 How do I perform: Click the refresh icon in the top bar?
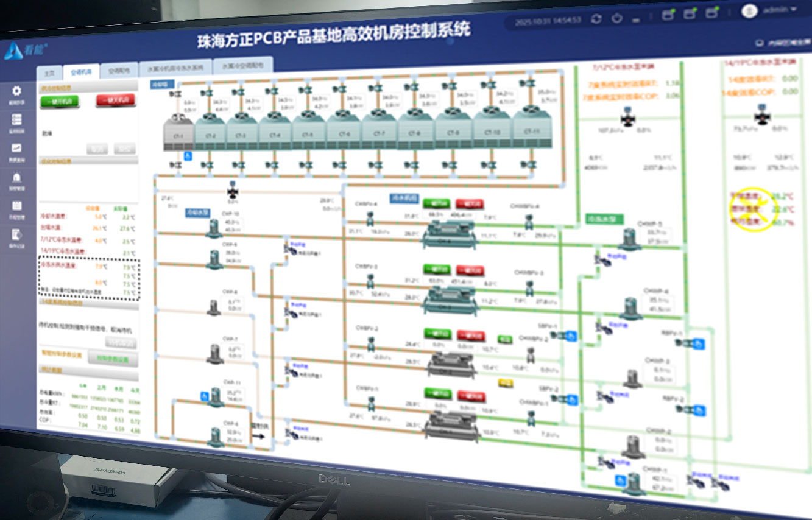(x=596, y=19)
